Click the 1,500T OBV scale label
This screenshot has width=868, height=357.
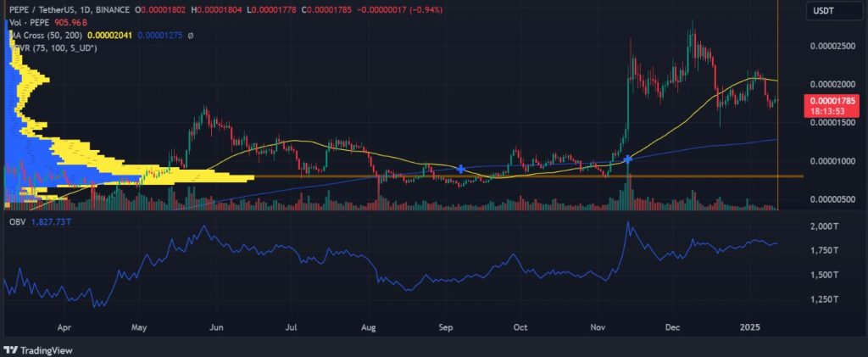[826, 275]
